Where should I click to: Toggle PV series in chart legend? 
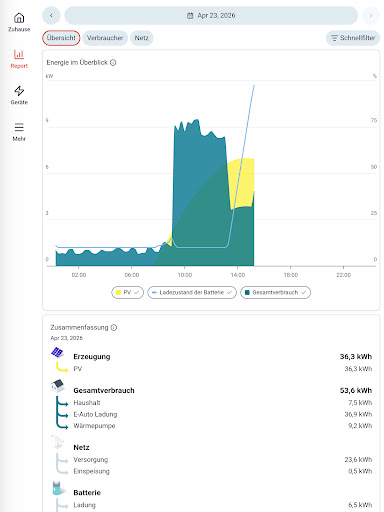(x=127, y=292)
